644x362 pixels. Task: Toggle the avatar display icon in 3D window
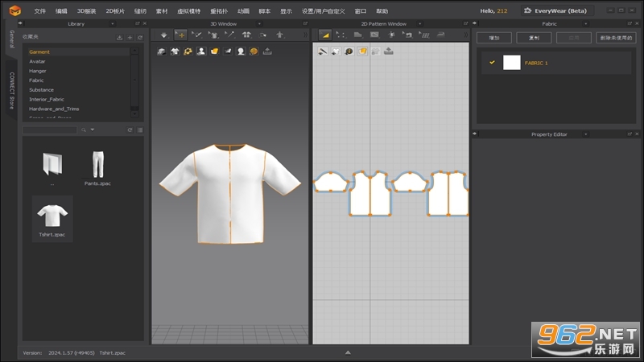(201, 51)
